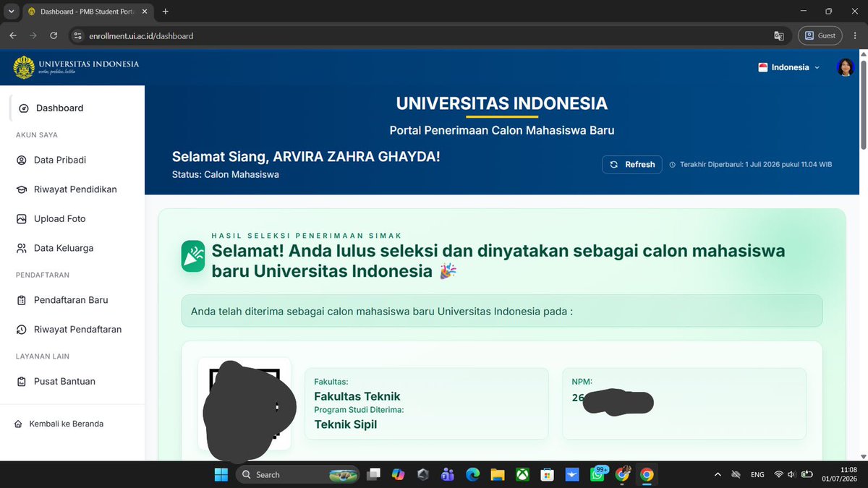Open Copilot from the taskbar
The height and width of the screenshot is (488, 868).
[x=399, y=475]
